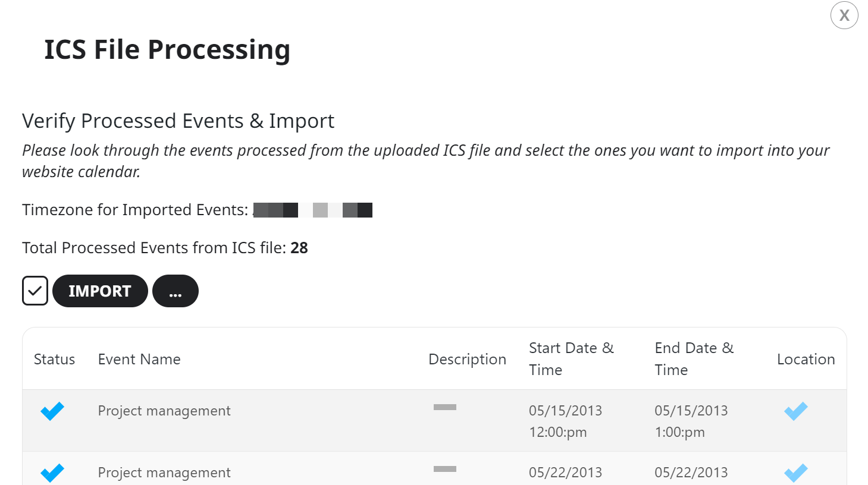Sort events by the Start Date & Time column
The height and width of the screenshot is (485, 868).
tap(571, 358)
